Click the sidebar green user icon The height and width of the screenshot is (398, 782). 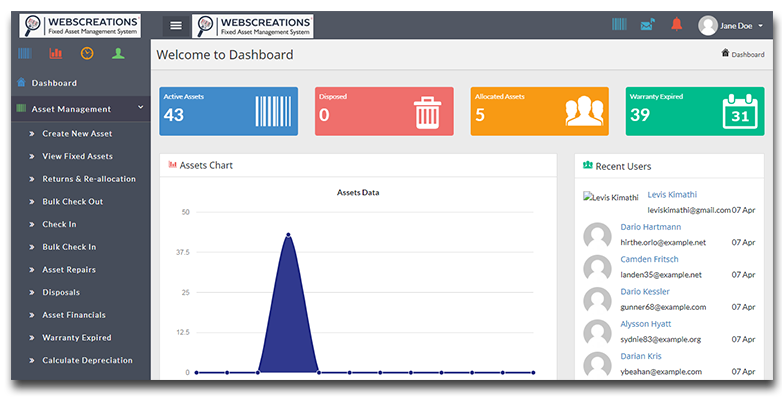118,53
